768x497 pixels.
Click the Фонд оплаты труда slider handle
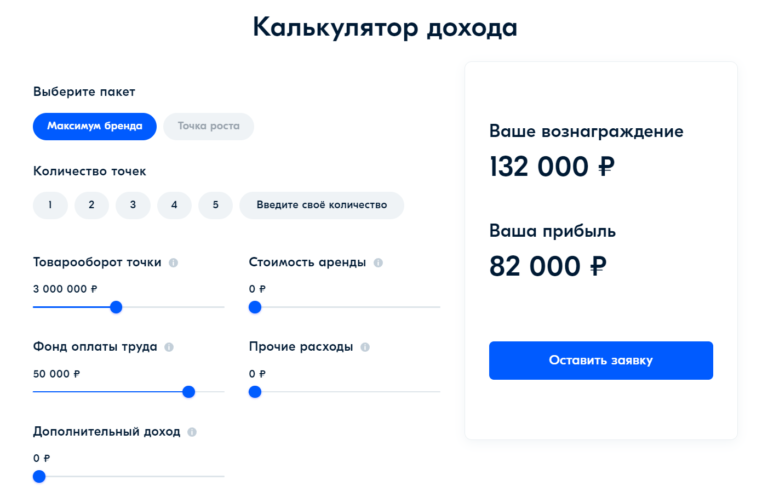coord(189,392)
